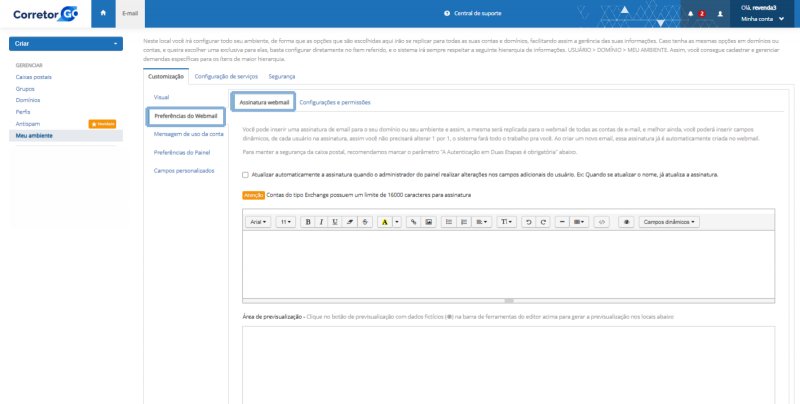Apply the yellow highlight color button
Viewport: 800px width, 404px height.
[x=385, y=222]
